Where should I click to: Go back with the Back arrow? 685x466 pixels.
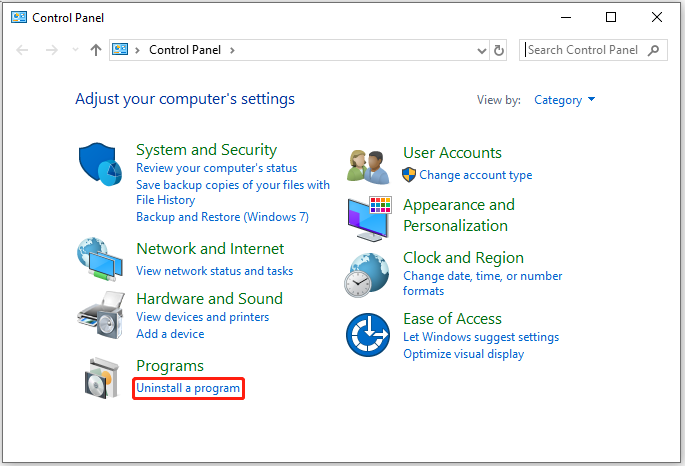pyautogui.click(x=22, y=50)
